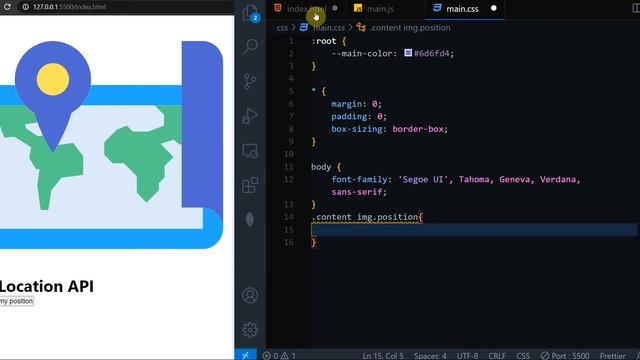Image resolution: width=640 pixels, height=360 pixels.
Task: Click the my position button
Action: pos(17,301)
